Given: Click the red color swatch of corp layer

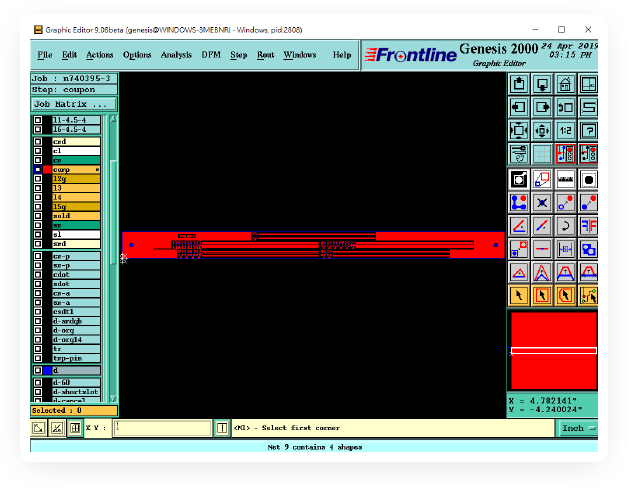Looking at the screenshot, I should click(47, 170).
